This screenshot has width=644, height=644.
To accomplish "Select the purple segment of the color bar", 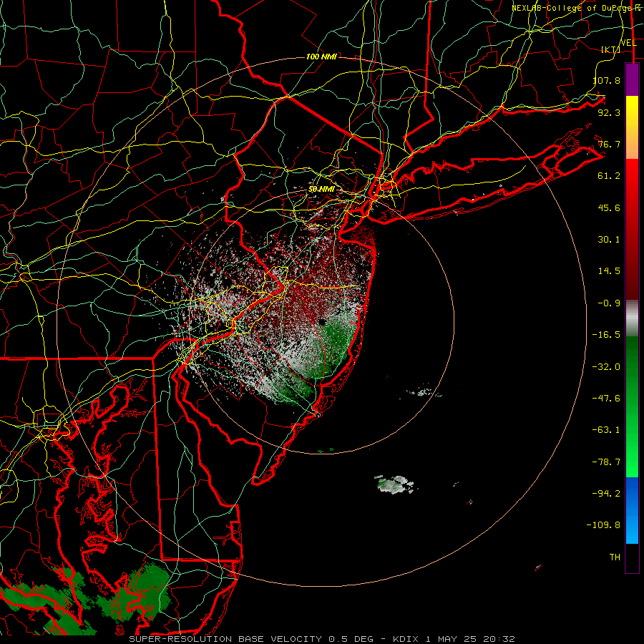I will pos(632,79).
